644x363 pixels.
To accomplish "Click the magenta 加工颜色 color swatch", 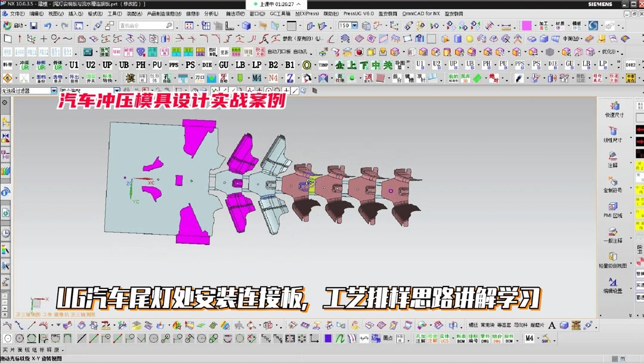I will 527,25.
